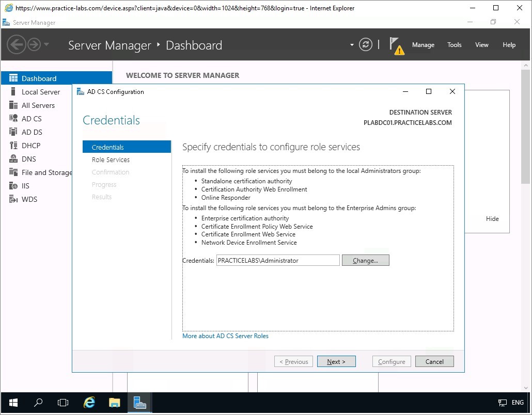Open File Explorer from the taskbar
The height and width of the screenshot is (415, 532).
click(114, 403)
